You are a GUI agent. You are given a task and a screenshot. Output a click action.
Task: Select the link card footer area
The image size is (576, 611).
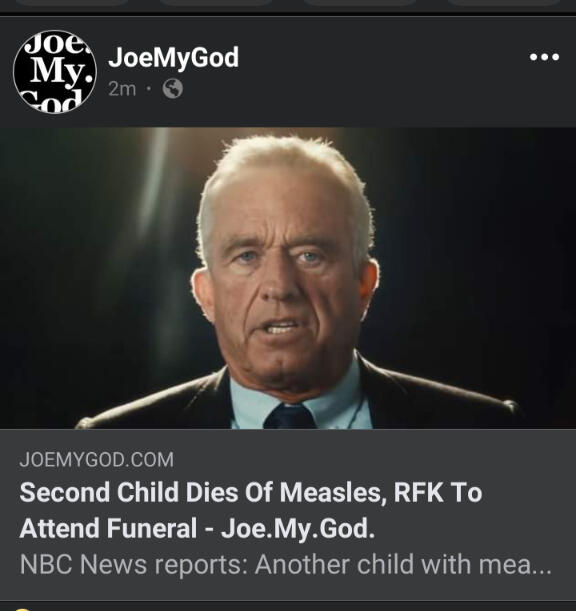click(288, 515)
